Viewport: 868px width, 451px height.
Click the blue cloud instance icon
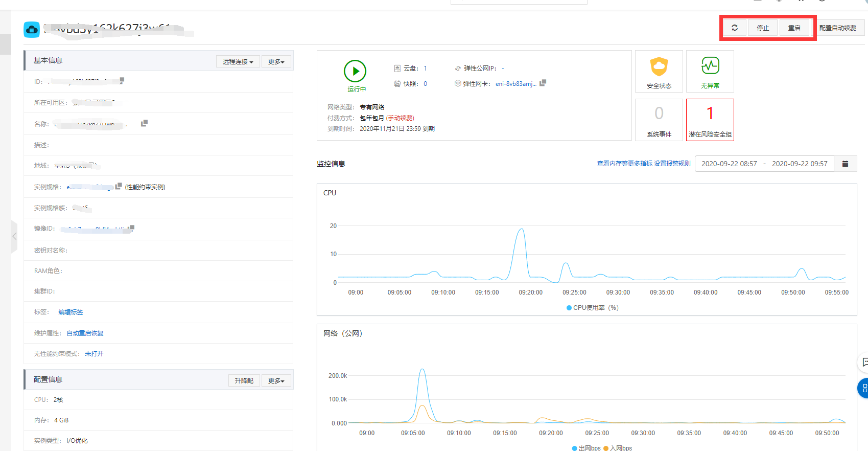pos(32,30)
